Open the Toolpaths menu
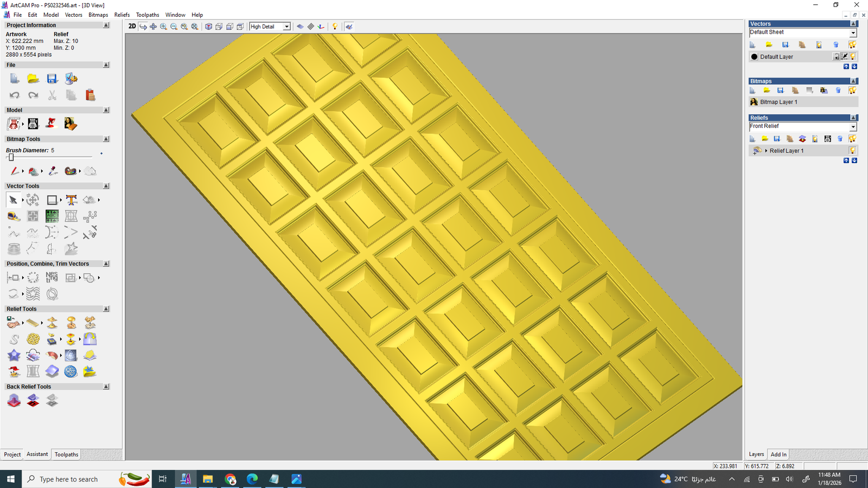 (x=147, y=15)
